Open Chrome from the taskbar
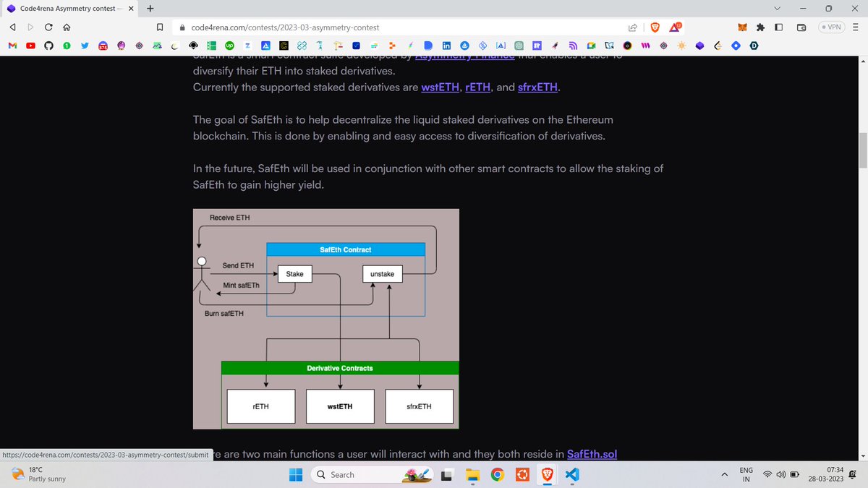 pyautogui.click(x=497, y=475)
